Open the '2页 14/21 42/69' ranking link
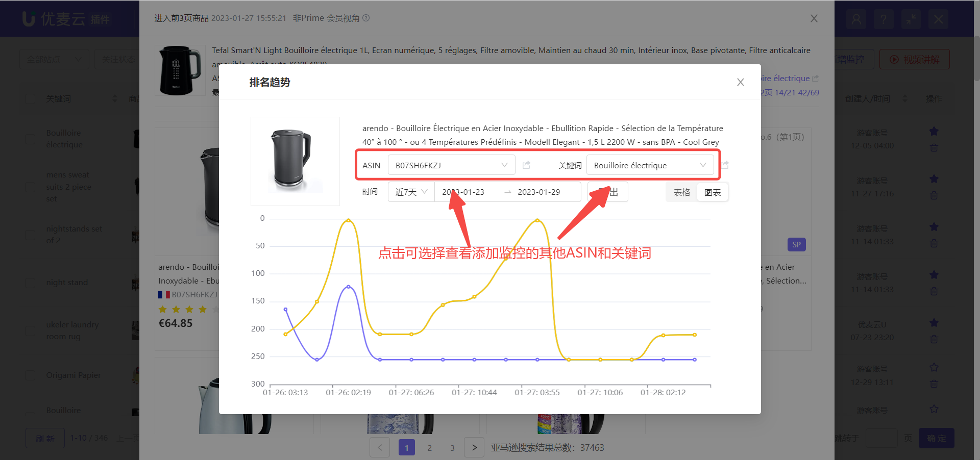Viewport: 980px width, 460px height. pos(790,93)
